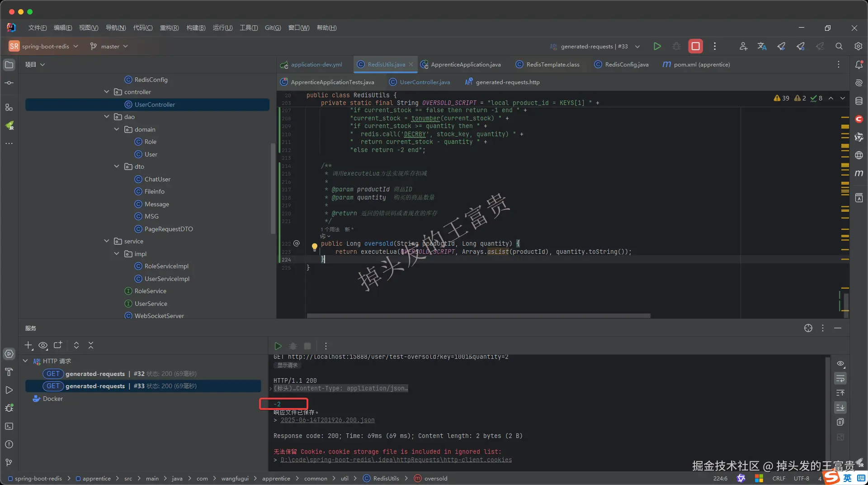This screenshot has width=868, height=485.
Task: Start debugging with the main toolbar bug icon
Action: pos(676,46)
